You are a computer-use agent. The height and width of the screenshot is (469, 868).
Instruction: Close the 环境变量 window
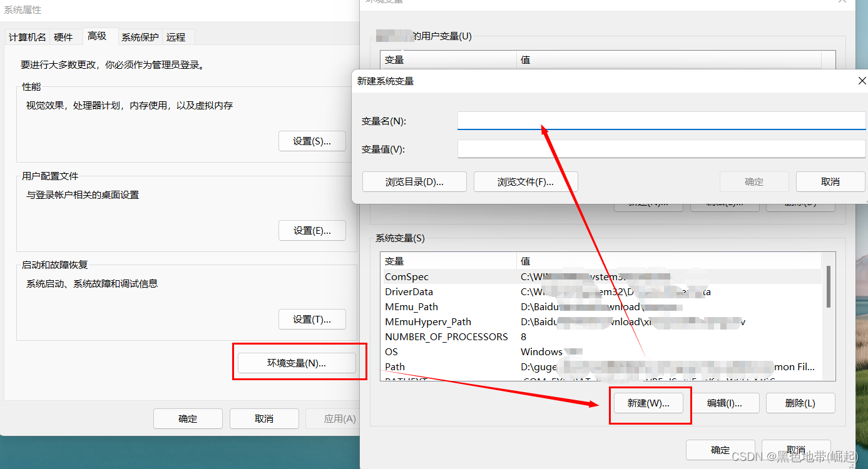click(x=842, y=2)
